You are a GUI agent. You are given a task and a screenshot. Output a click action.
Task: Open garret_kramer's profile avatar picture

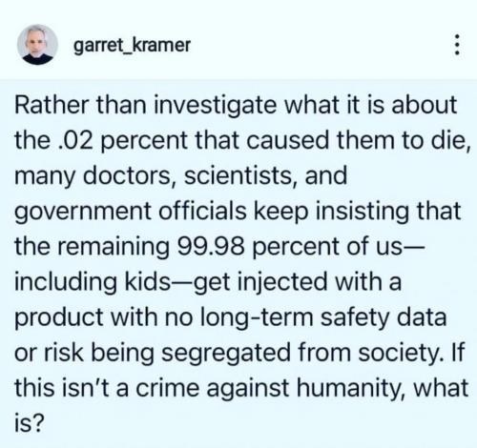[37, 45]
